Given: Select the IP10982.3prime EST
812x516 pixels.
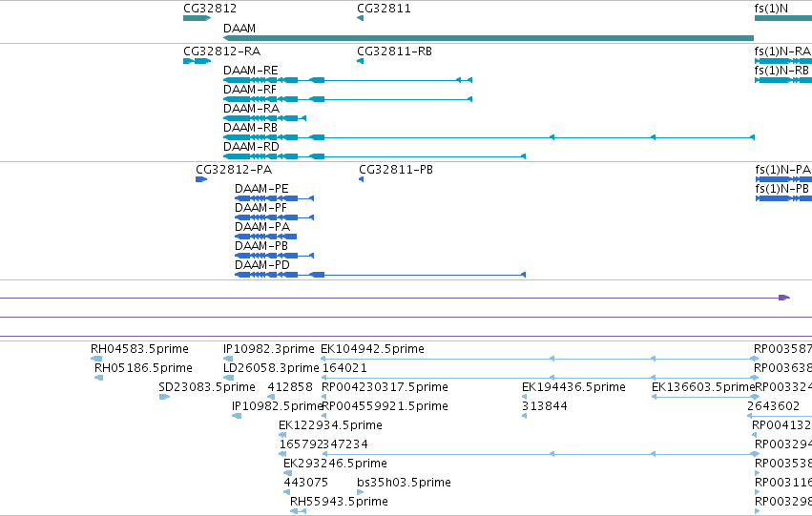Looking at the screenshot, I should pyautogui.click(x=269, y=349).
